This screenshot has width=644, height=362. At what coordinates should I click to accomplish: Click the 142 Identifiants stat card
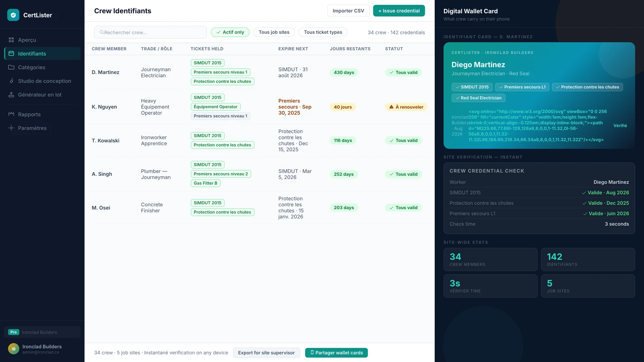tap(588, 259)
